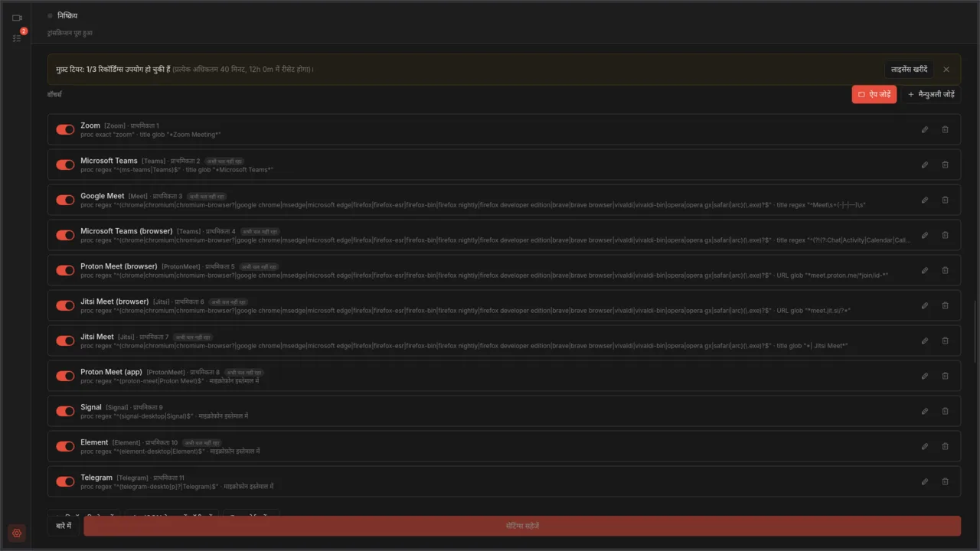This screenshot has width=980, height=551.
Task: Disable the Element trigger switch
Action: tap(65, 446)
